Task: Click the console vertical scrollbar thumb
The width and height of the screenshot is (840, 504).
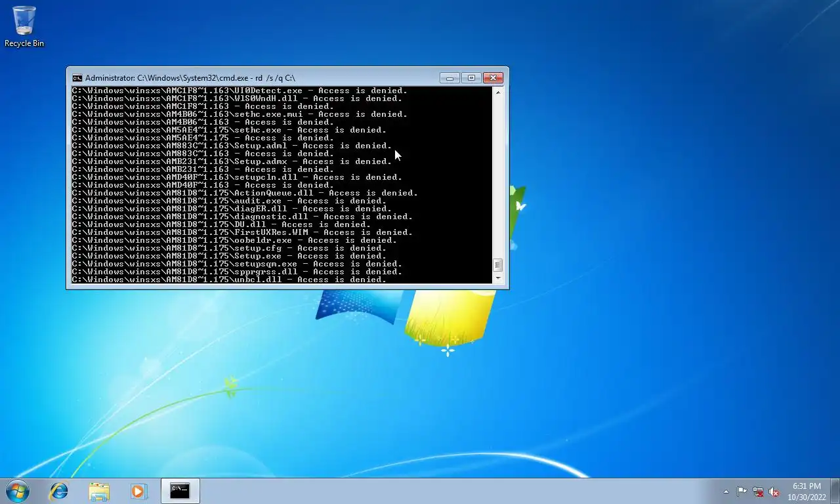Action: 497,265
